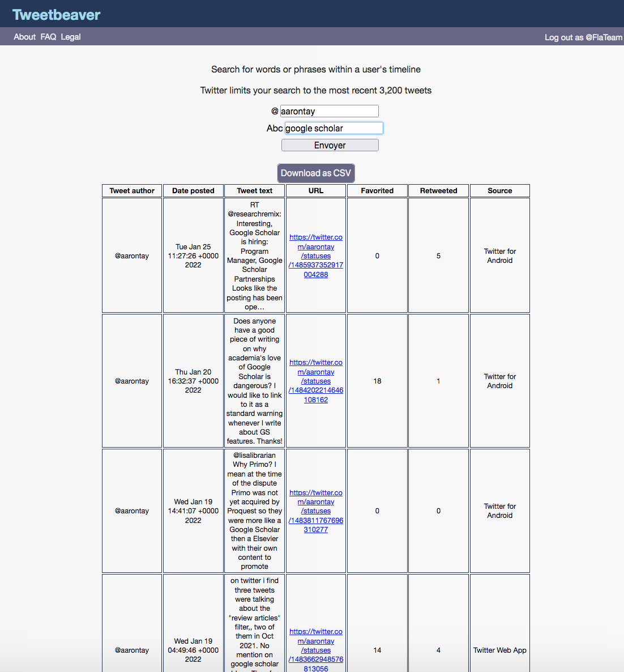Viewport: 624px width, 672px height.
Task: Open the Jan 19 14:41 tweet URL
Action: point(316,511)
